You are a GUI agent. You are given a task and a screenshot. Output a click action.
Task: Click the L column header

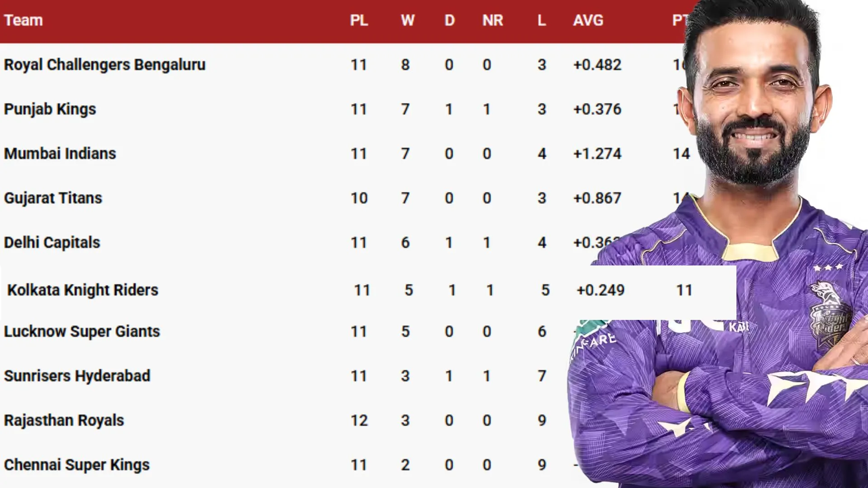click(x=542, y=20)
